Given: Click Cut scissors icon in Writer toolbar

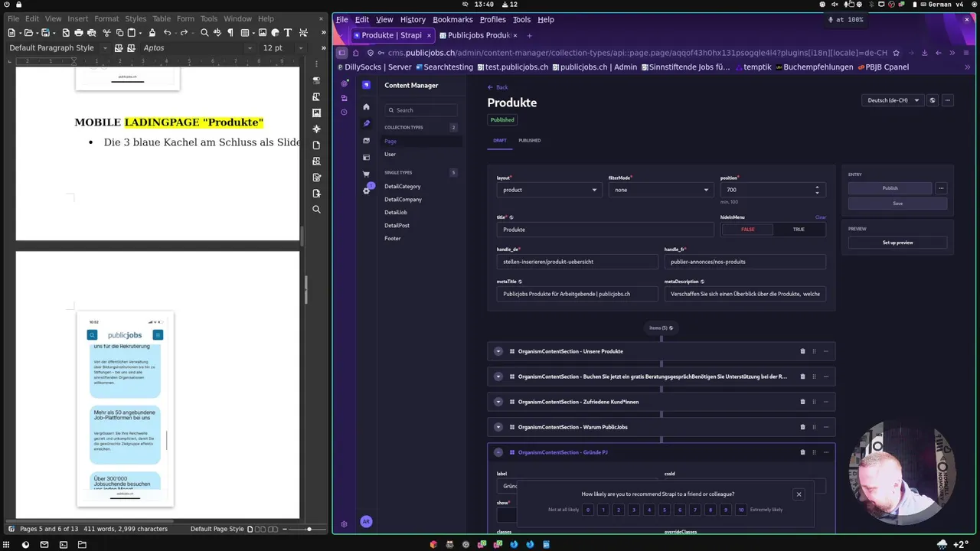Looking at the screenshot, I should tap(107, 33).
